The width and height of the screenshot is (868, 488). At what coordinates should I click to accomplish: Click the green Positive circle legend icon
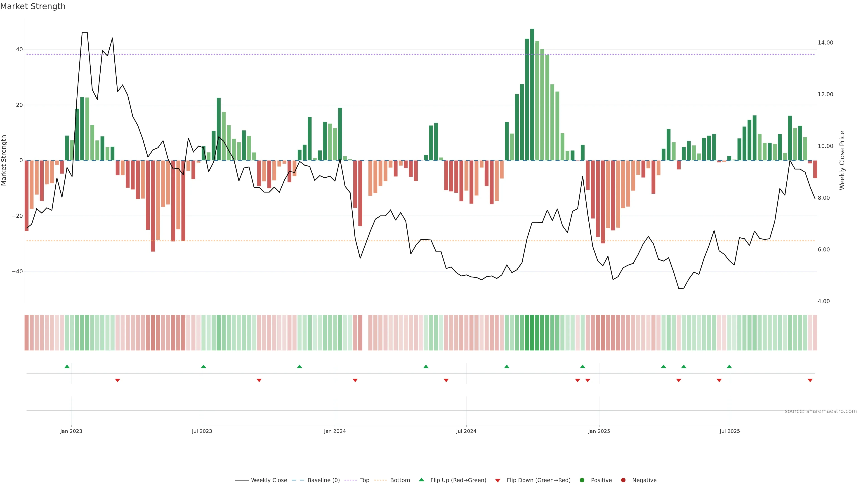[582, 480]
